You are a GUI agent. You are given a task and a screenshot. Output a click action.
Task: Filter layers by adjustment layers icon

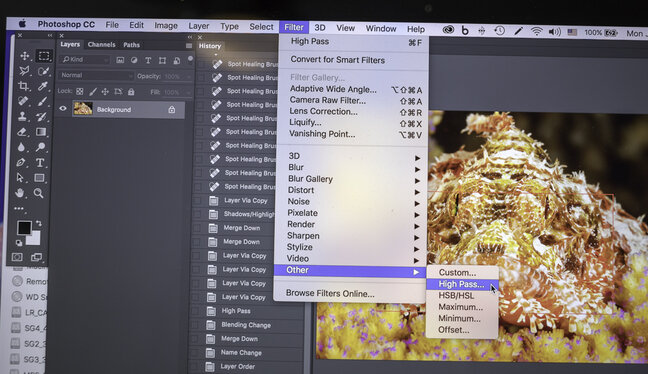coord(134,60)
